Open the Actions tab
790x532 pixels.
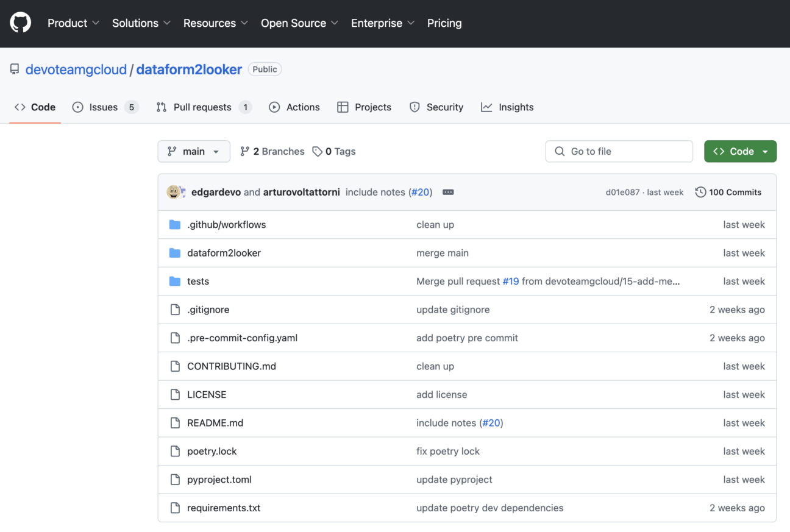pos(294,107)
